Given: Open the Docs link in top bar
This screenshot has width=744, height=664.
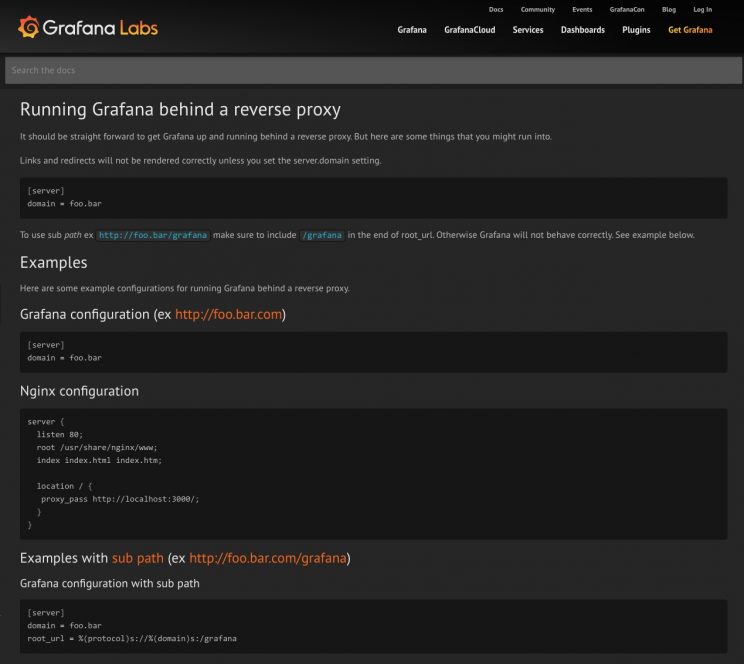Looking at the screenshot, I should [x=496, y=10].
